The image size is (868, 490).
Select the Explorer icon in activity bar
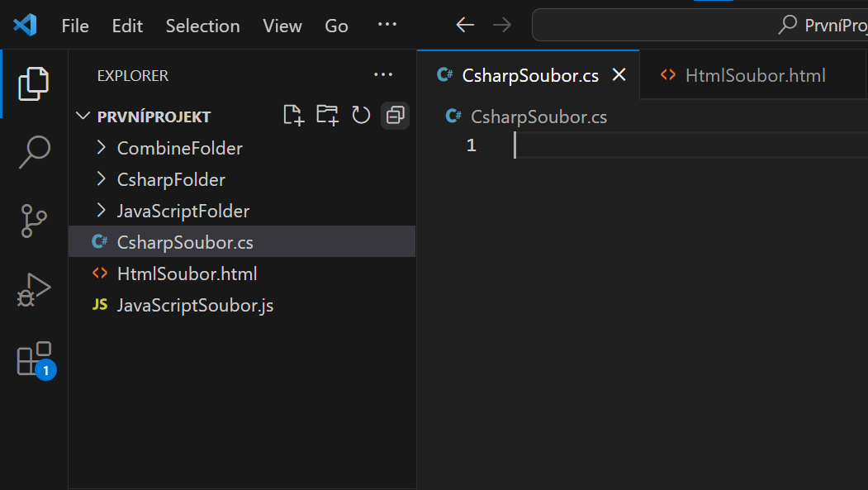click(x=33, y=83)
